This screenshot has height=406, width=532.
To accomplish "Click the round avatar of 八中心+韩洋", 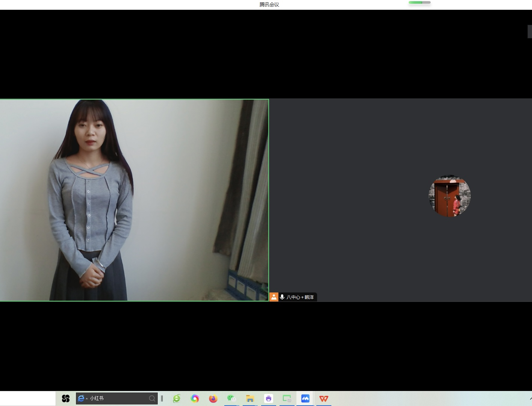I will (450, 196).
